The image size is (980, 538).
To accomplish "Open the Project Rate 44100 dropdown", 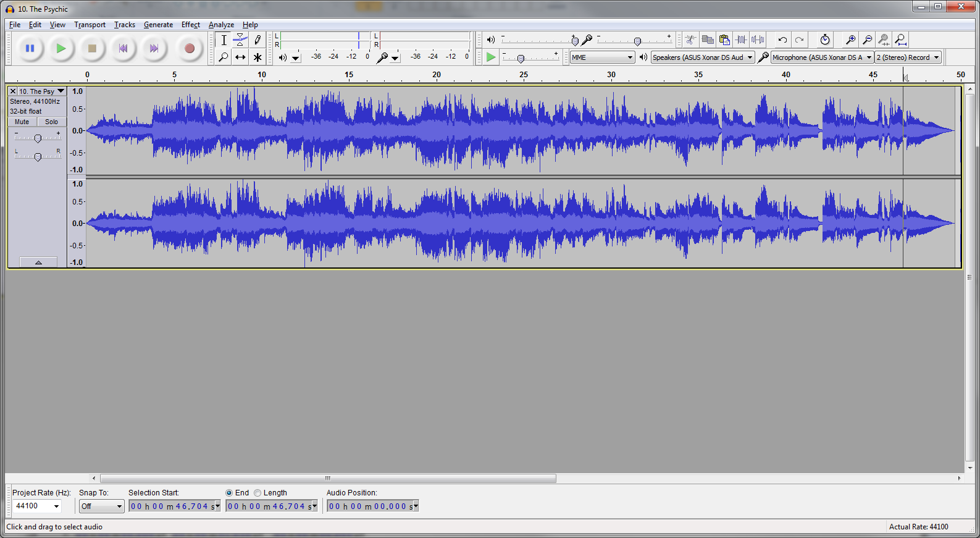I will point(37,506).
